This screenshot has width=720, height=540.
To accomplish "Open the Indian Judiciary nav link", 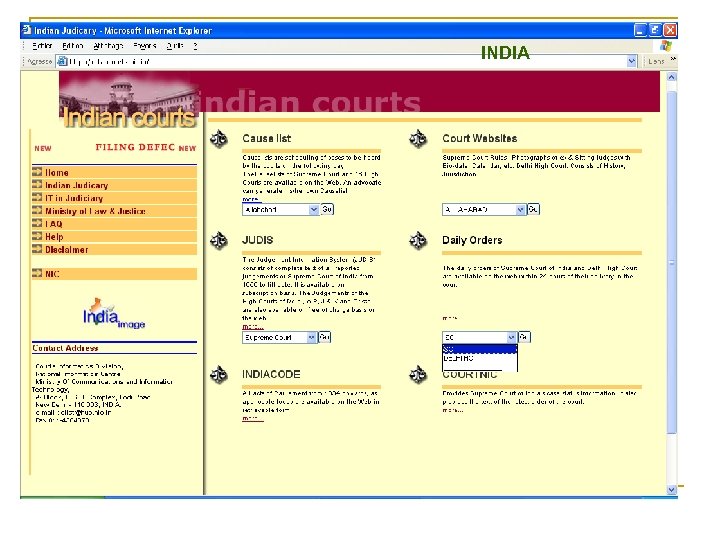I will tap(76, 186).
